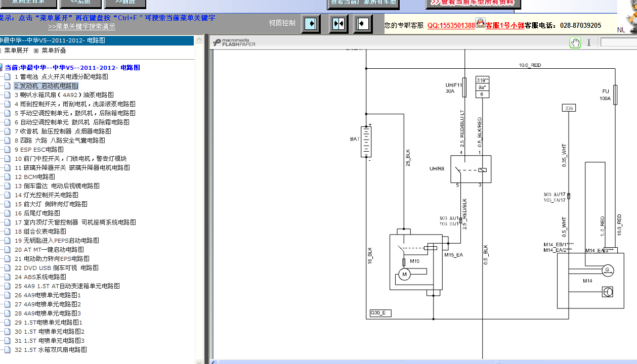Screen dimensions: 637x364
Task: Open 17 室内顶灯天窗控制器 司机座椅系统电路图
Action: pyautogui.click(x=75, y=222)
